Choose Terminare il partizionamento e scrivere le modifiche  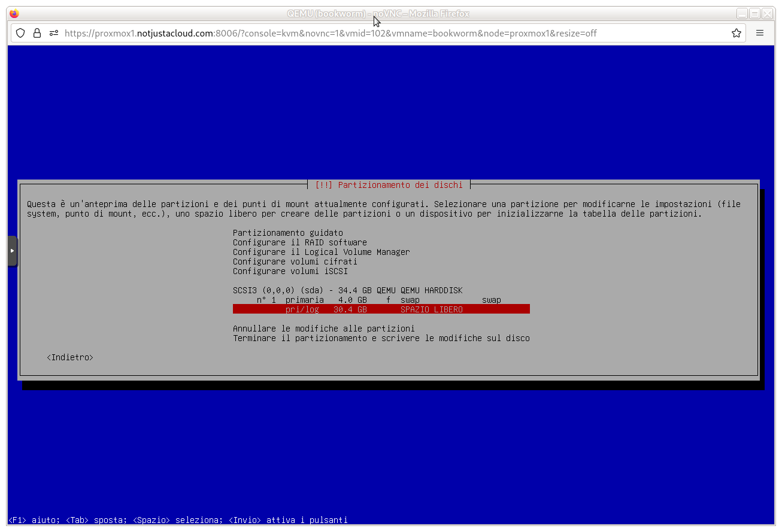tap(381, 338)
